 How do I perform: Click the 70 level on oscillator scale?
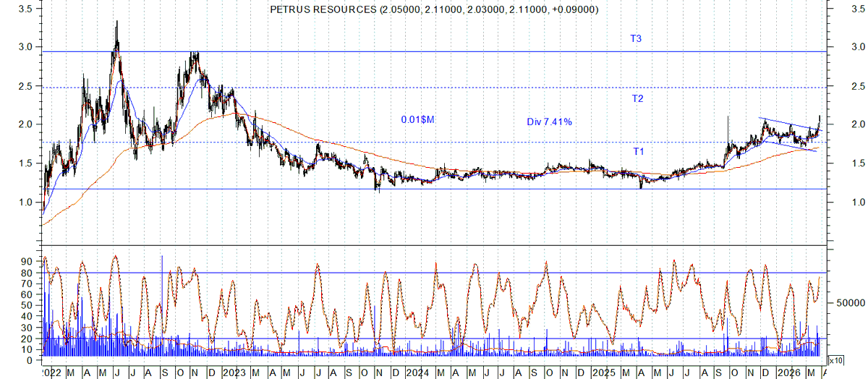(25, 284)
